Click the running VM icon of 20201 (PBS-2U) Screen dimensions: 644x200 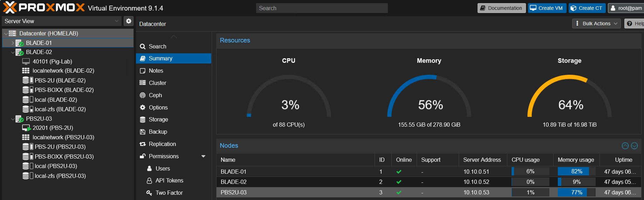point(26,128)
